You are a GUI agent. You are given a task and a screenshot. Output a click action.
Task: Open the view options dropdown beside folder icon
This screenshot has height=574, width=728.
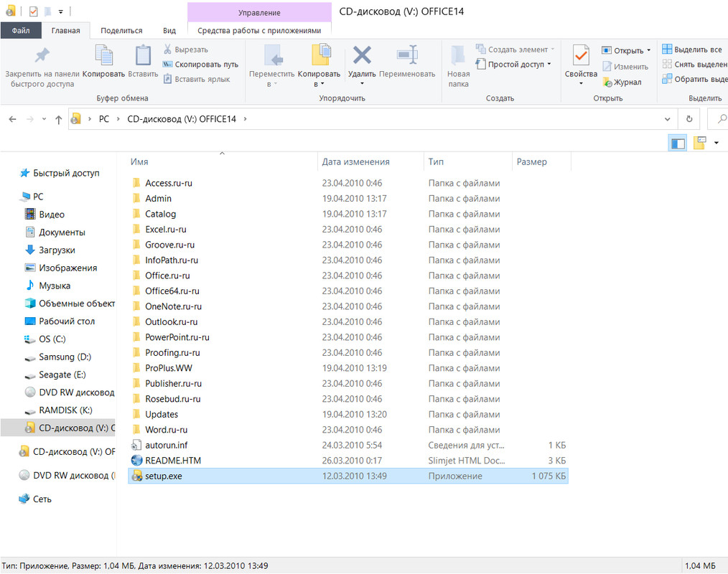click(717, 143)
